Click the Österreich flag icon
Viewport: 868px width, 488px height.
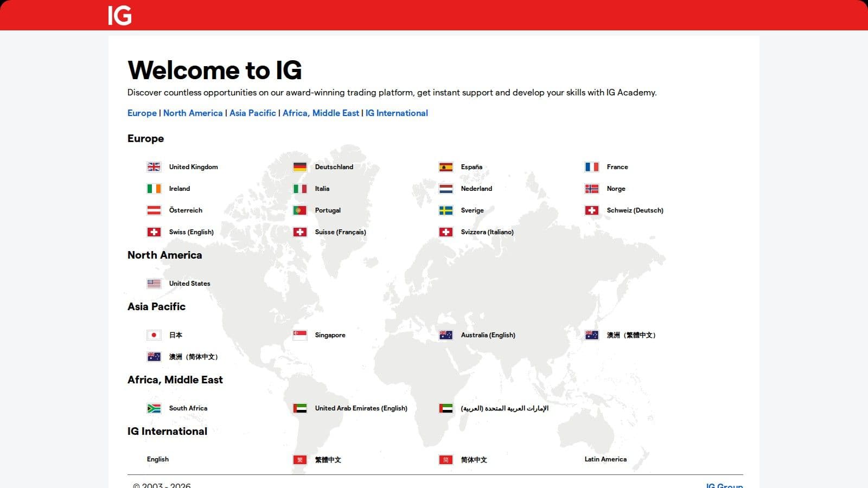154,210
